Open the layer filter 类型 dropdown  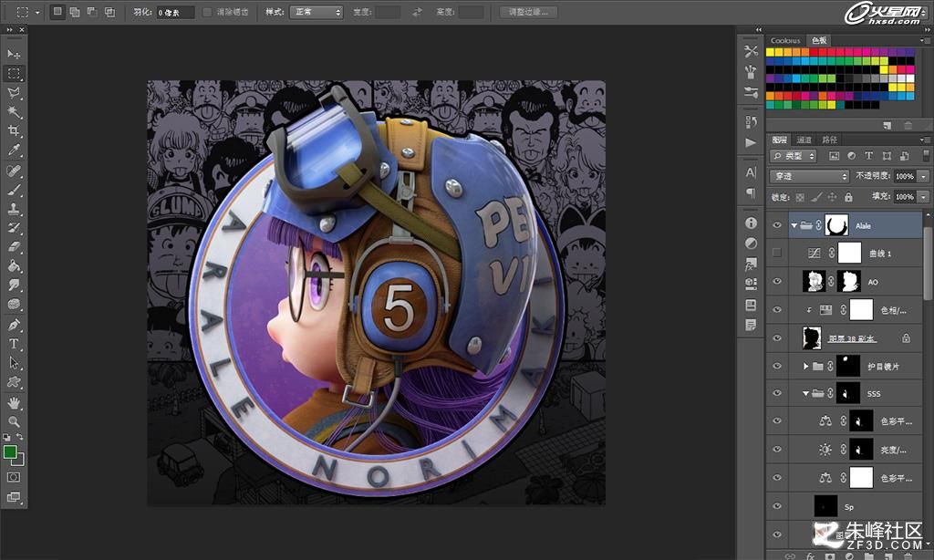794,156
